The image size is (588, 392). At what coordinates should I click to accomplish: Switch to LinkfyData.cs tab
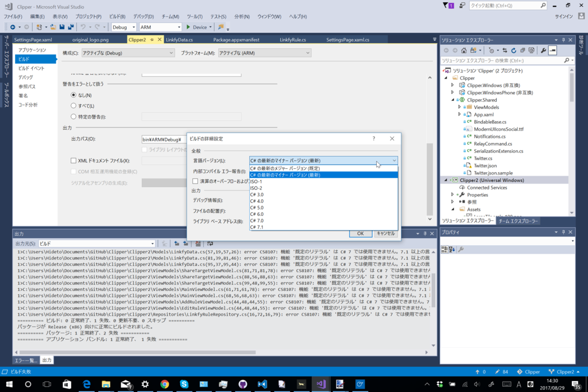pyautogui.click(x=179, y=40)
